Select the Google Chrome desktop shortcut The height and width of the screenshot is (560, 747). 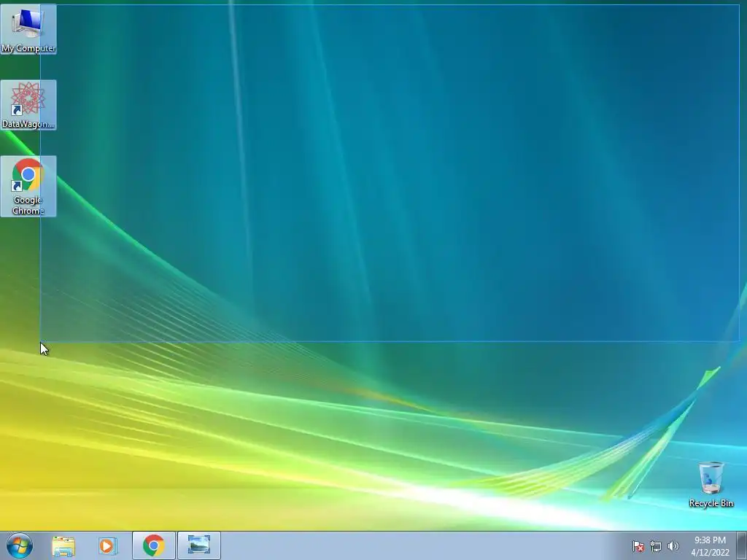point(28,186)
